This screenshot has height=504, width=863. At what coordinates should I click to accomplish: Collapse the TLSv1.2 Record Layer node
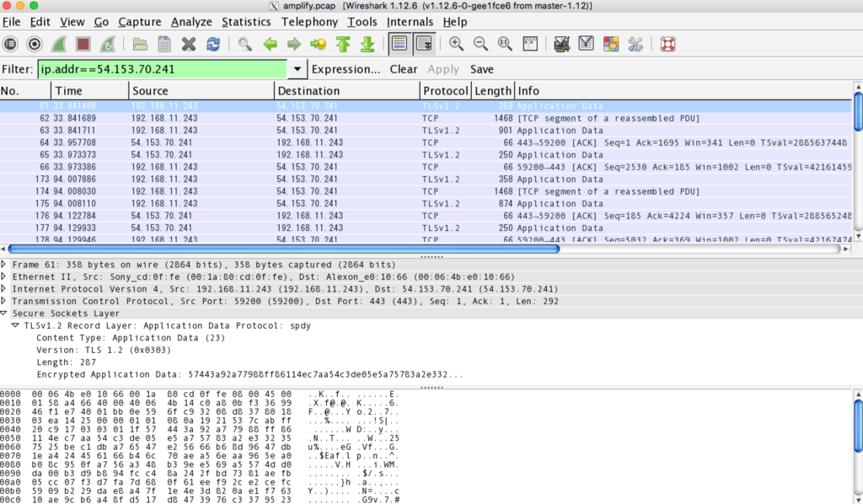pyautogui.click(x=15, y=325)
